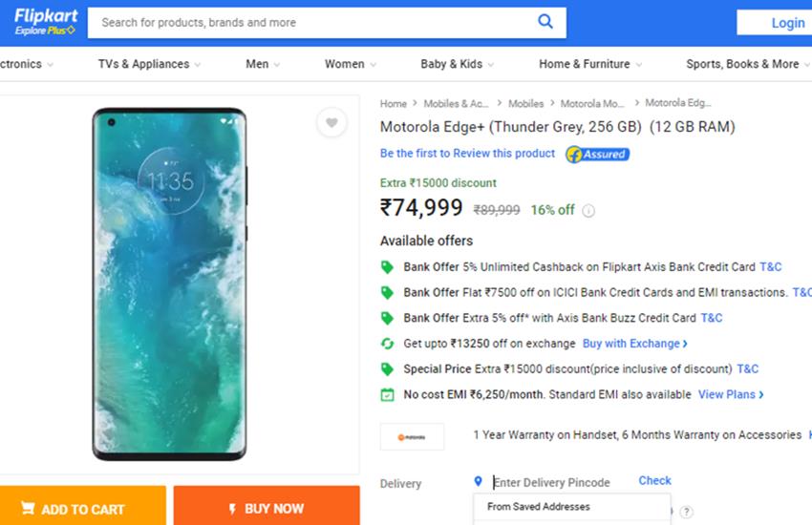The image size is (812, 525).
Task: Click the Flipkart Explore Plus logo
Action: pos(45,23)
